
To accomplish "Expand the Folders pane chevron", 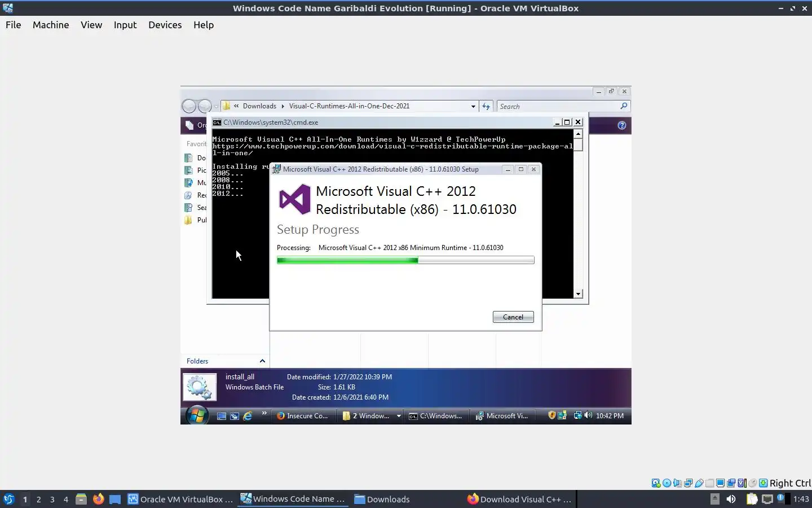I will [262, 361].
